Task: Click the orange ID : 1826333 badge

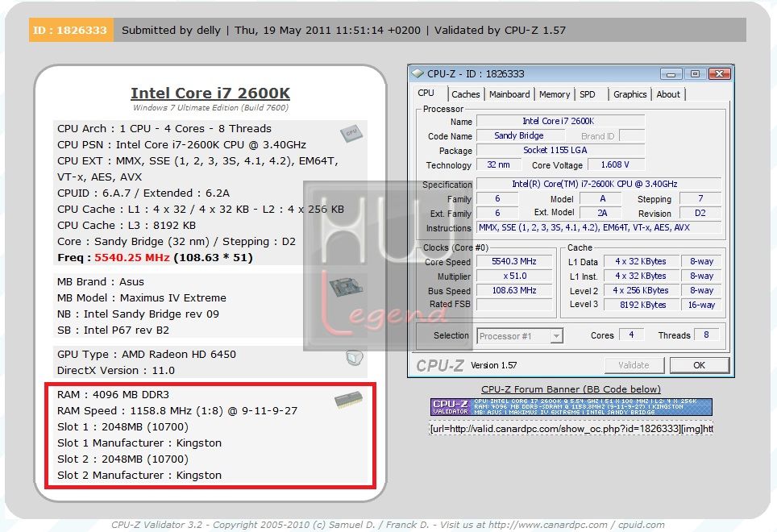Action: click(x=71, y=30)
